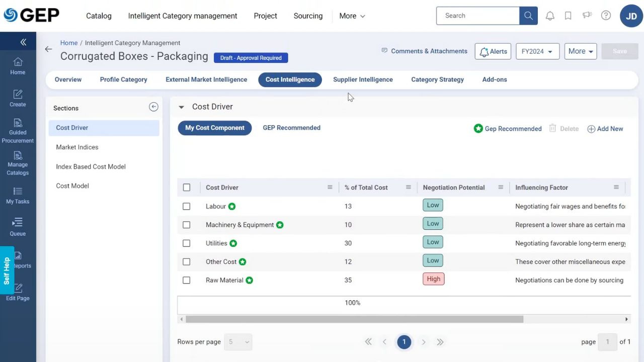This screenshot has height=362, width=644.
Task: Click the previous page arrow
Action: [384, 342]
